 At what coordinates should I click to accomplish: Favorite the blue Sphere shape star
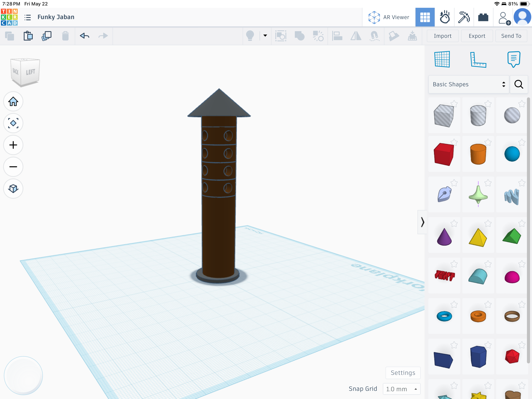click(522, 142)
